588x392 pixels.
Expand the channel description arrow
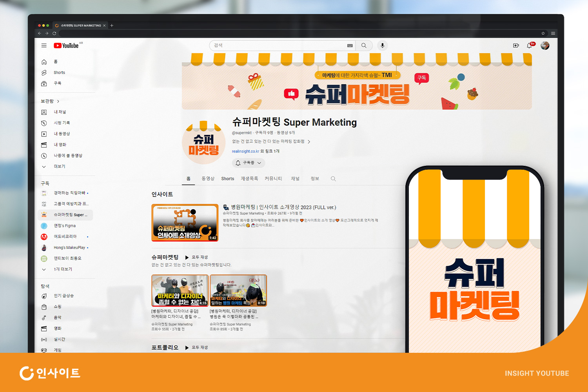(309, 142)
